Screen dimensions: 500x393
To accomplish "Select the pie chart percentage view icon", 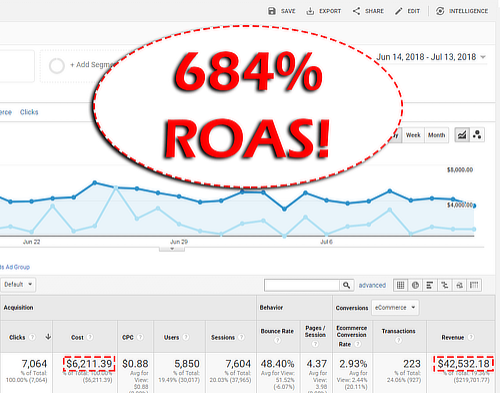I will tap(415, 285).
